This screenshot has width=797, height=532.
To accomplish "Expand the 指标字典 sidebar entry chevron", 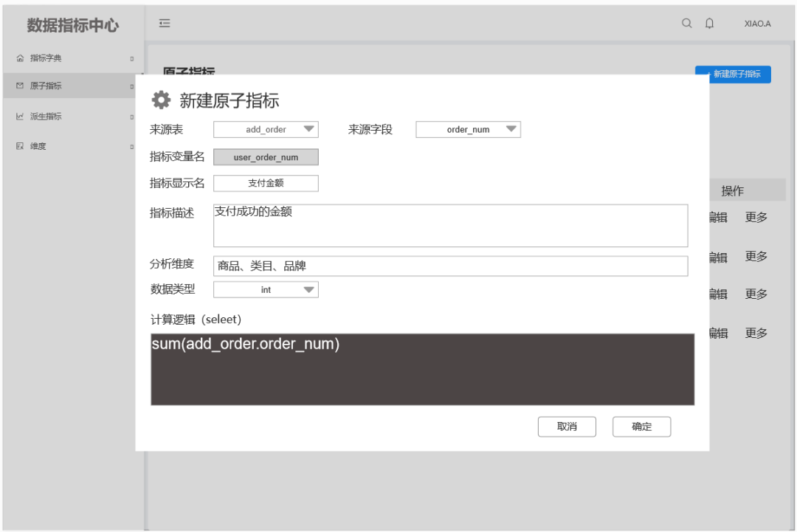I will pos(131,58).
